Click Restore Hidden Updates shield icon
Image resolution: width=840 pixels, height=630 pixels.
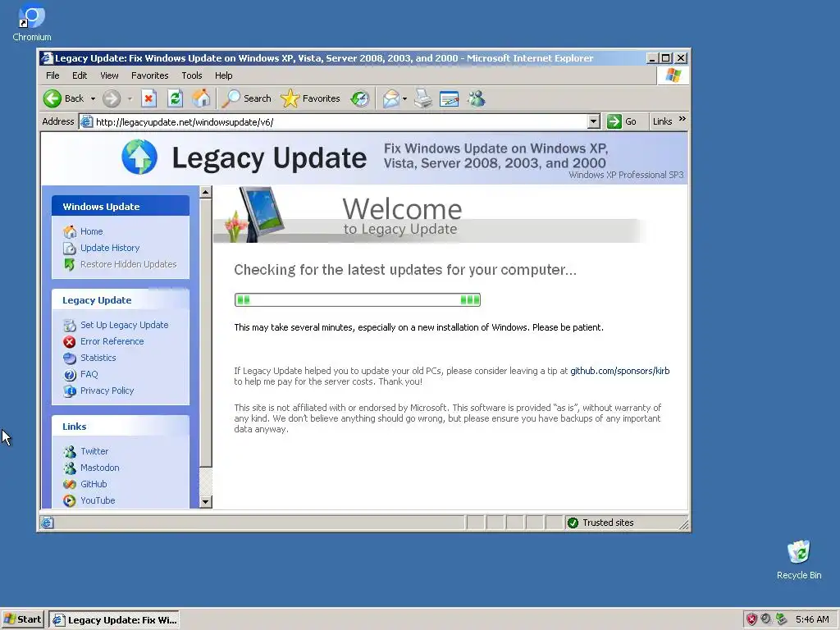pyautogui.click(x=70, y=264)
